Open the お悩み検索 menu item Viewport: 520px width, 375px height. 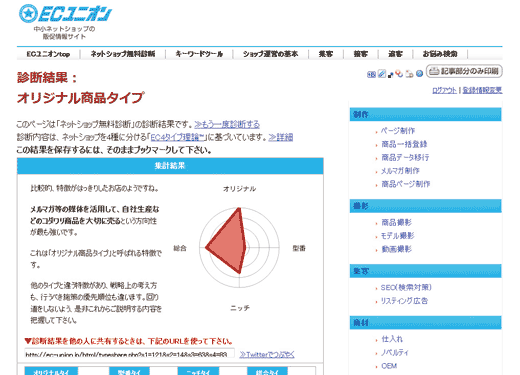click(440, 54)
